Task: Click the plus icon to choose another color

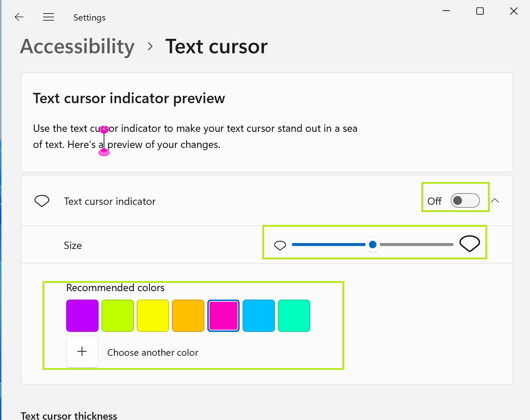Action: pos(82,351)
